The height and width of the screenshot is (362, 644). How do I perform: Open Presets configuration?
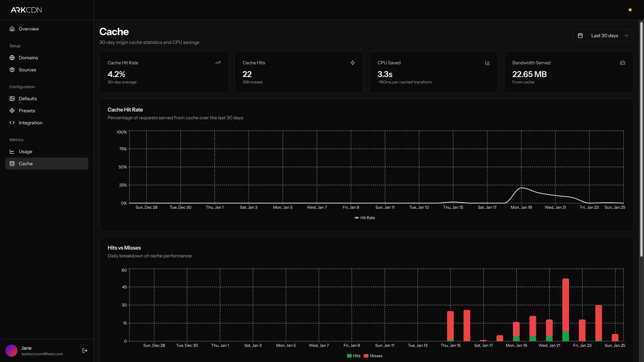point(47,111)
